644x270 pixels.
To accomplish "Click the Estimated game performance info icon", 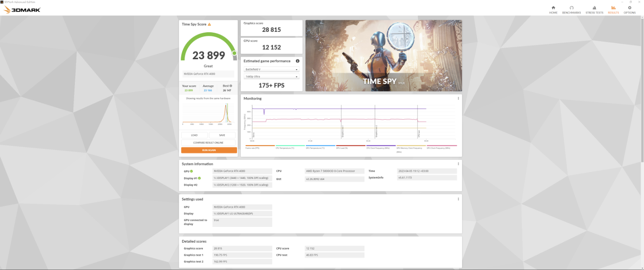I will 297,61.
